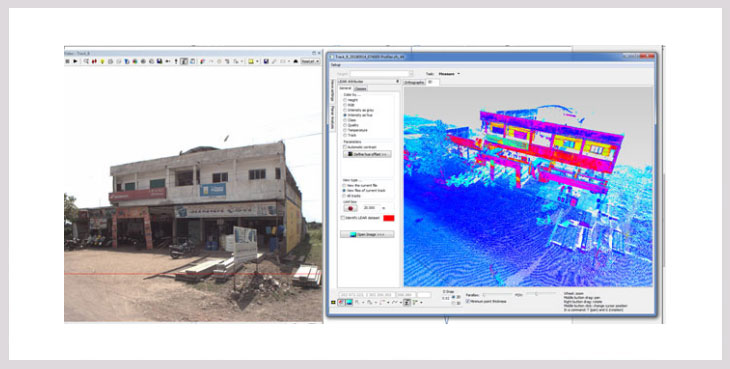Toggle the Identify LIDAR dataset checkbox

[x=343, y=218]
